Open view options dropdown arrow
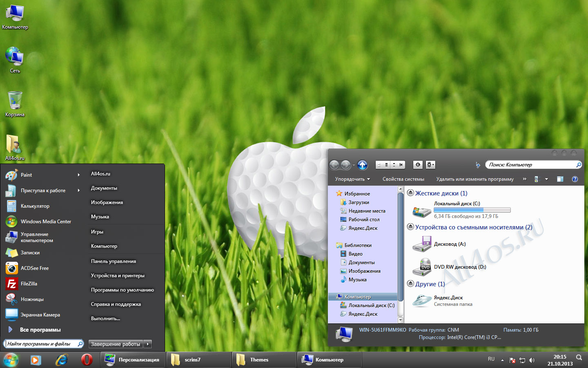The height and width of the screenshot is (368, 588). 546,179
